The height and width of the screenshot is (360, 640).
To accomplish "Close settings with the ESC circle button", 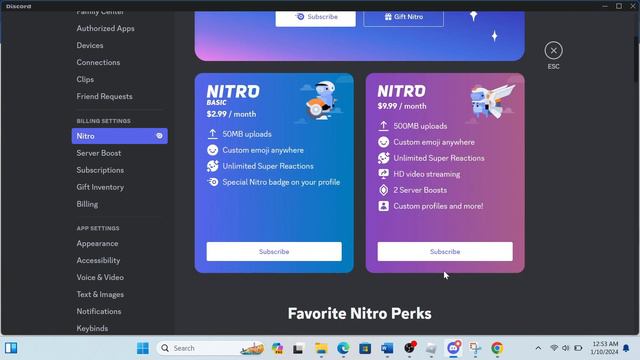I will pyautogui.click(x=553, y=51).
